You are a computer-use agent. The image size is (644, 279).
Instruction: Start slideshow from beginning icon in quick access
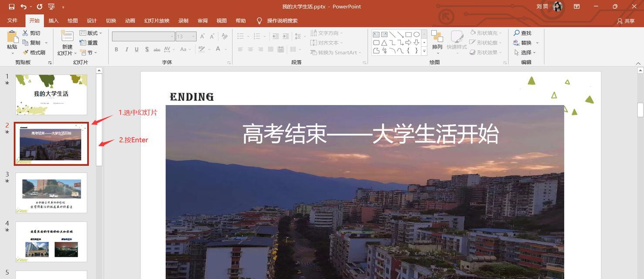click(x=51, y=7)
